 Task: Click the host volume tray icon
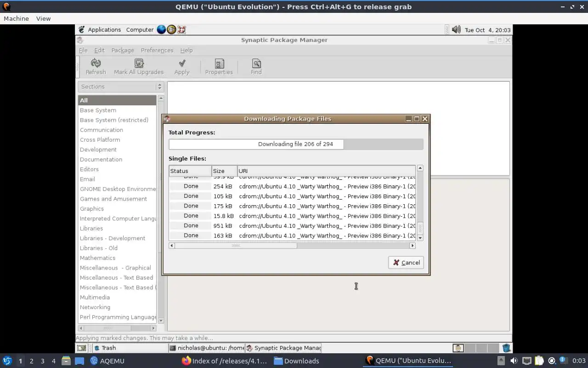(514, 361)
